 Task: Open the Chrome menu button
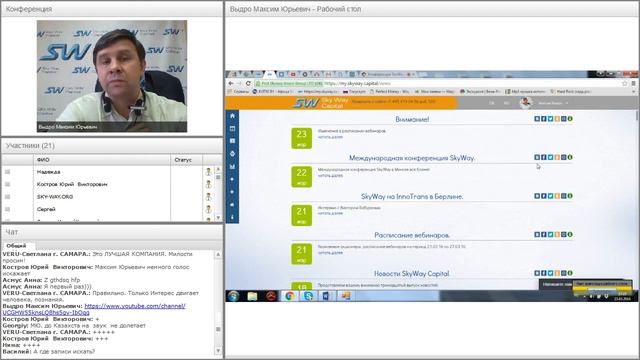[633, 83]
